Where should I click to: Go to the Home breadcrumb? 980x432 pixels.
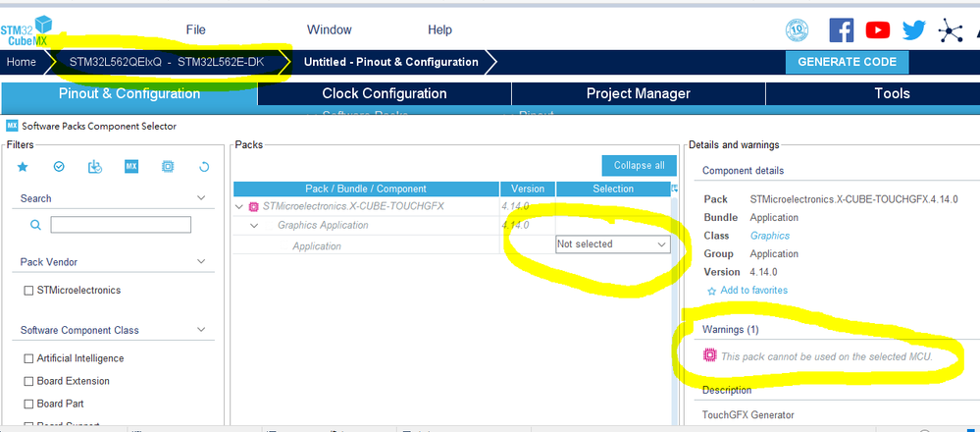[x=22, y=62]
